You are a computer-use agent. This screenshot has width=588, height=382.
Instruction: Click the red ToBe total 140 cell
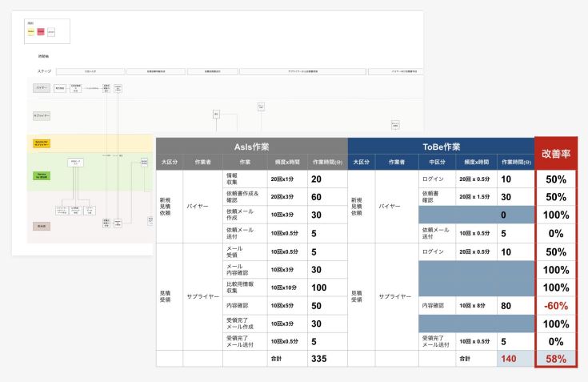(x=516, y=359)
